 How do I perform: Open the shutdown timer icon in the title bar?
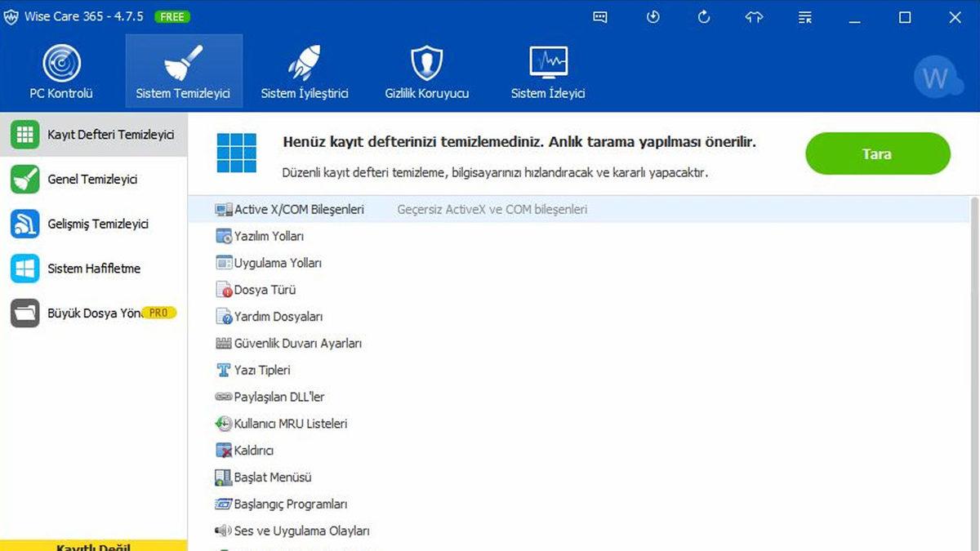tap(653, 16)
